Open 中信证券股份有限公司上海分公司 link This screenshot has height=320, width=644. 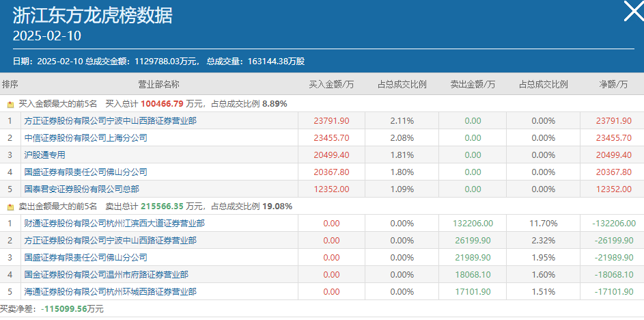pos(85,138)
